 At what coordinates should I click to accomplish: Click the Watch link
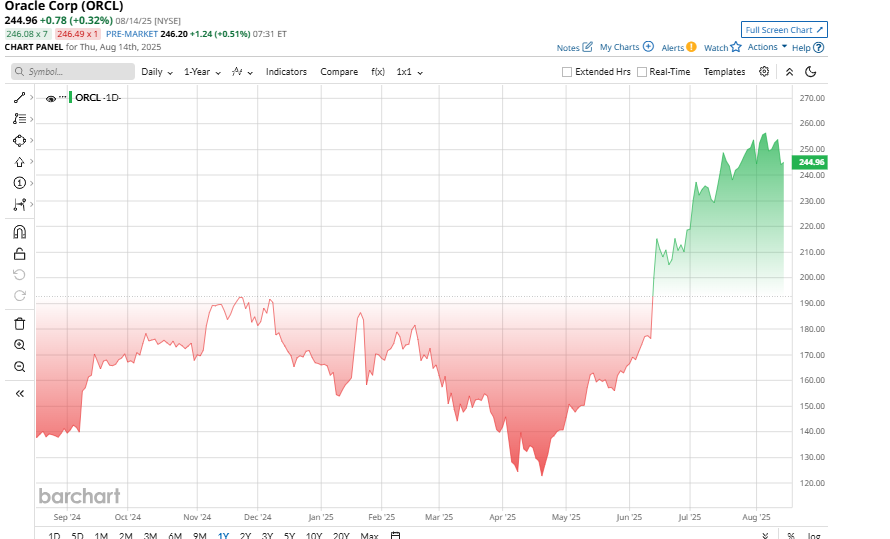click(716, 48)
